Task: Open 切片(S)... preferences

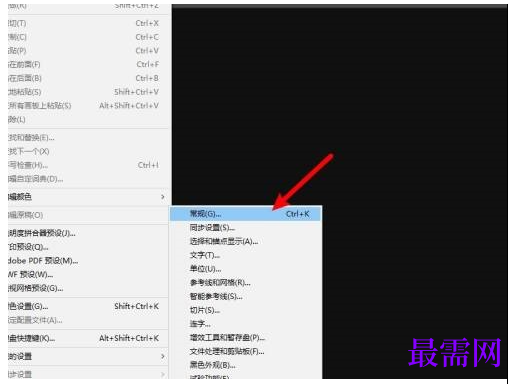Action: tap(246, 310)
